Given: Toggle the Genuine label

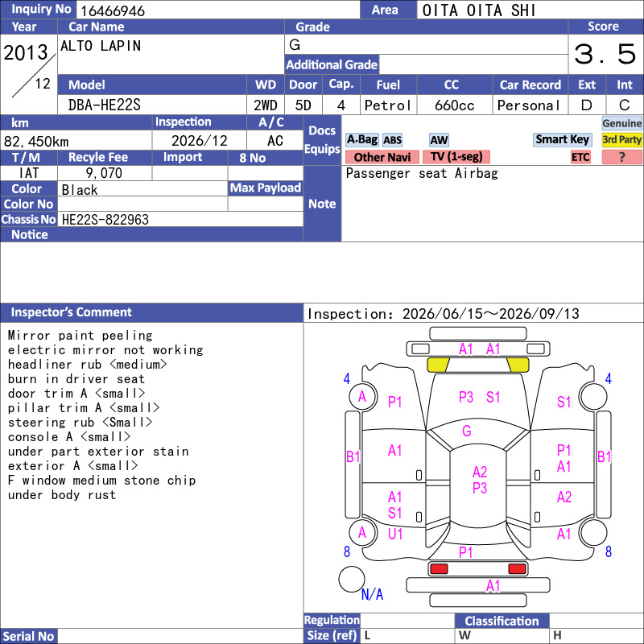Looking at the screenshot, I should [x=621, y=123].
